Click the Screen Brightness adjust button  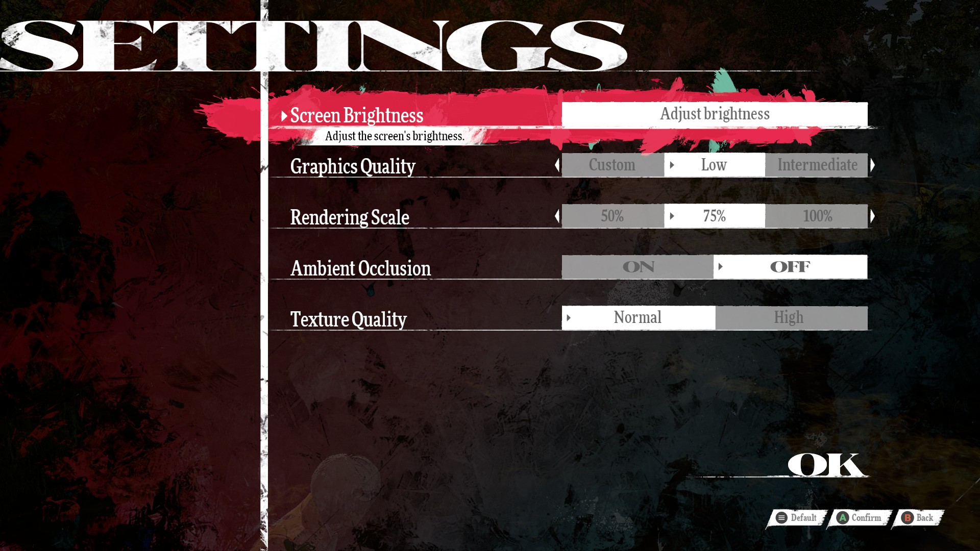714,114
